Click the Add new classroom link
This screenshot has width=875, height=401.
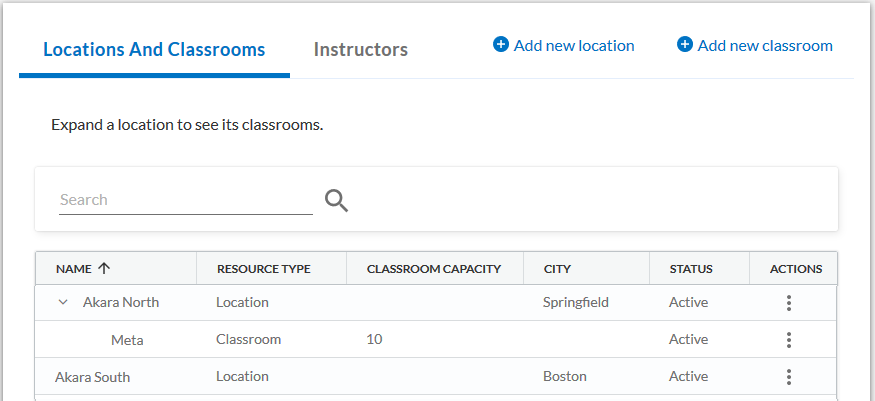tap(764, 45)
